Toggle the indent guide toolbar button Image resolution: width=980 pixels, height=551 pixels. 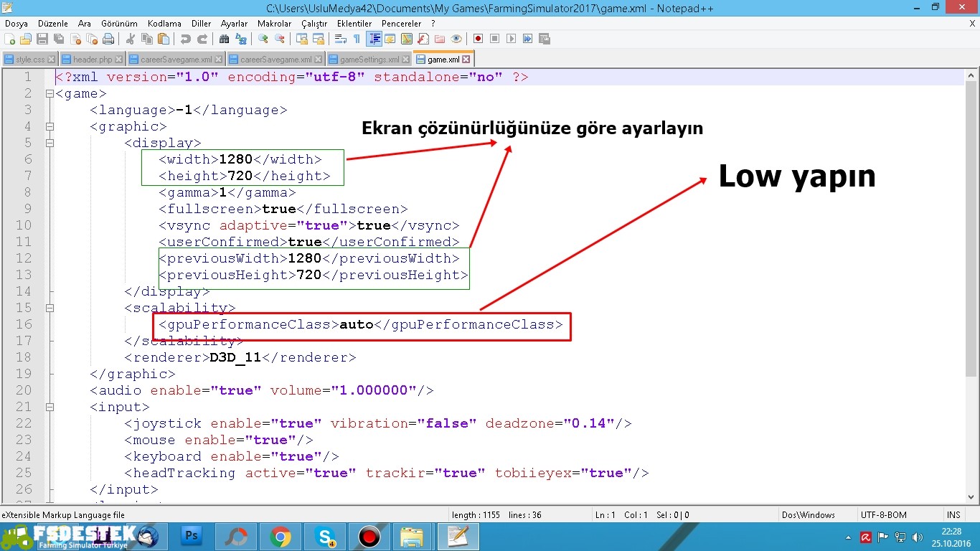374,39
